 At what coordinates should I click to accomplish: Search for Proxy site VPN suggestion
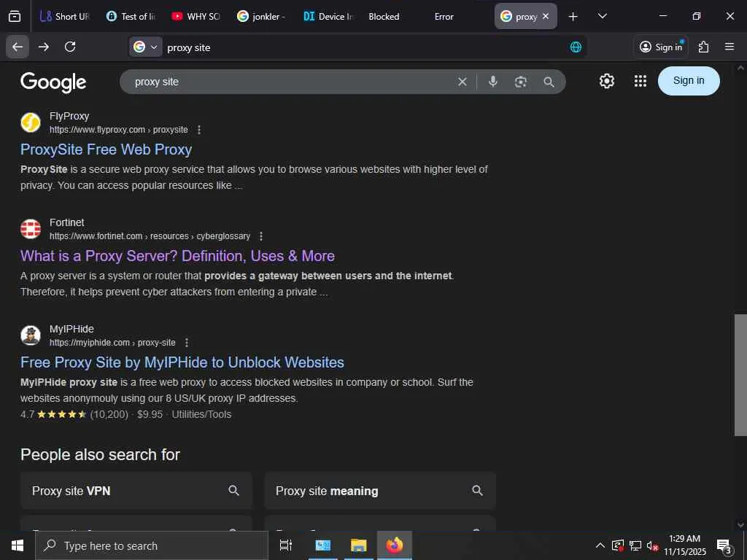click(136, 491)
